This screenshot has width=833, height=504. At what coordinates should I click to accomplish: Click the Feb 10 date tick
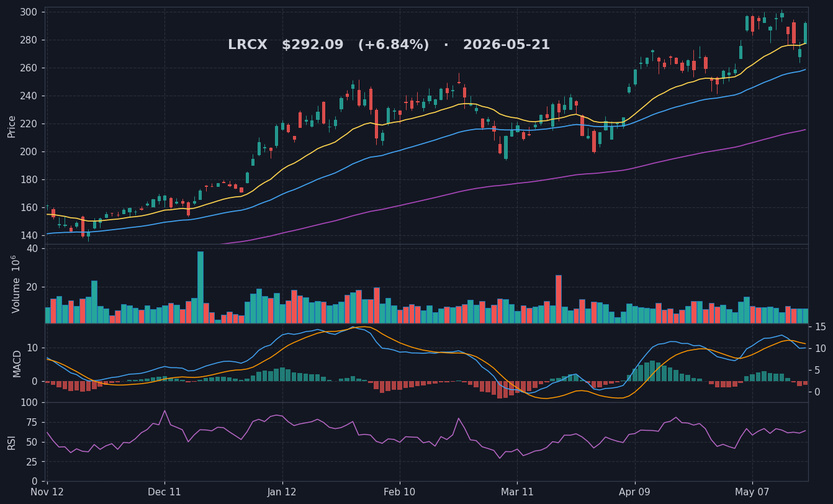point(400,492)
